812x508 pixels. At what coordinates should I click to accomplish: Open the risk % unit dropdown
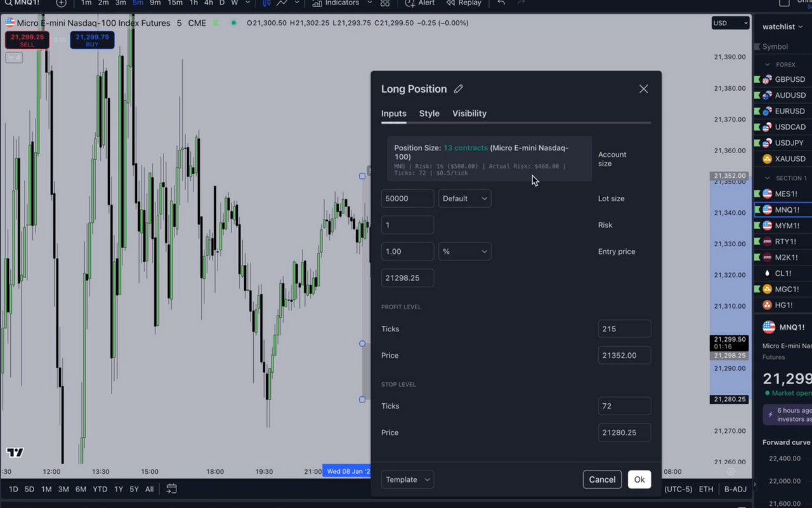(465, 251)
